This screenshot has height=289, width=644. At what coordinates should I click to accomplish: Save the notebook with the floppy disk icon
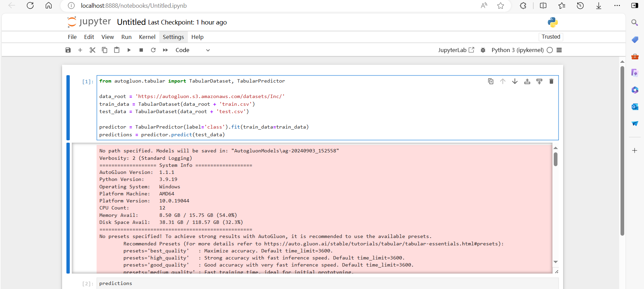[x=68, y=50]
